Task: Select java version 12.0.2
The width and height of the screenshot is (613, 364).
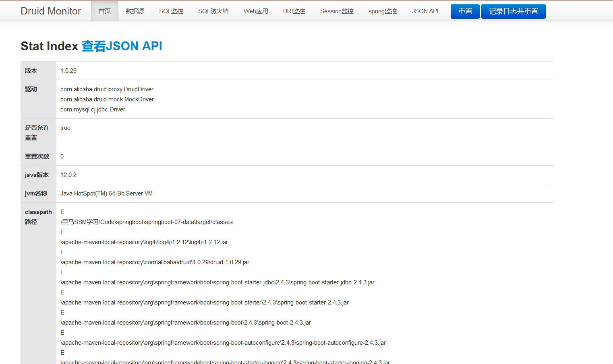Action: coord(68,175)
